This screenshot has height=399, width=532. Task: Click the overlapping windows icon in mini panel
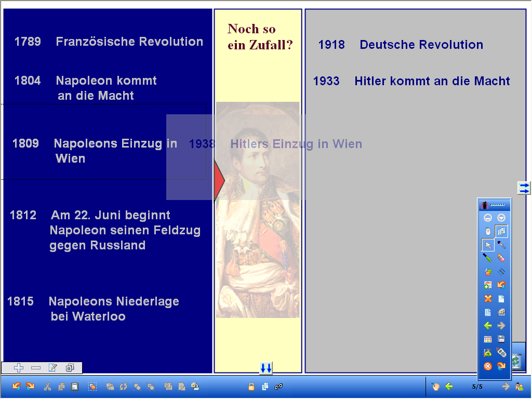coord(70,367)
